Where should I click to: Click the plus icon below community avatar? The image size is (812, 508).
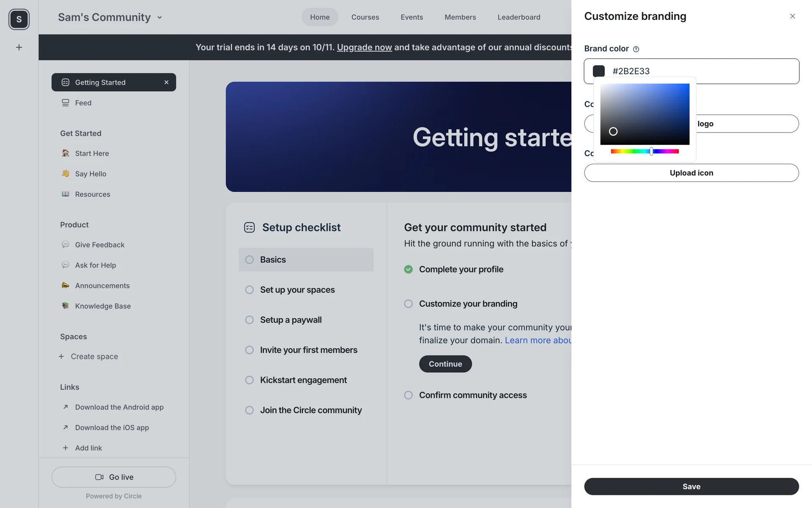[19, 47]
